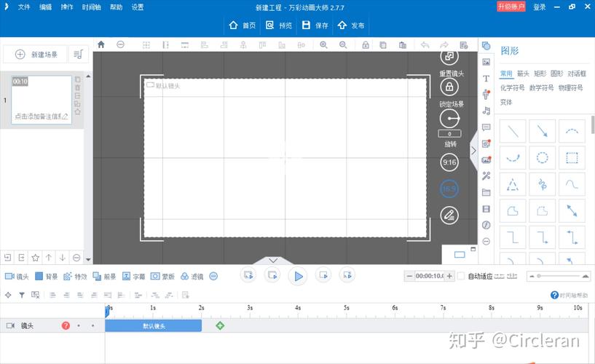
Task: Open the 编辑 menu
Action: click(x=46, y=7)
